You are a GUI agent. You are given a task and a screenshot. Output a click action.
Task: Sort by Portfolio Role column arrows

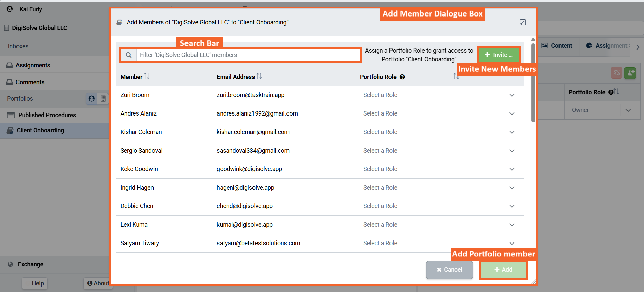pos(456,77)
